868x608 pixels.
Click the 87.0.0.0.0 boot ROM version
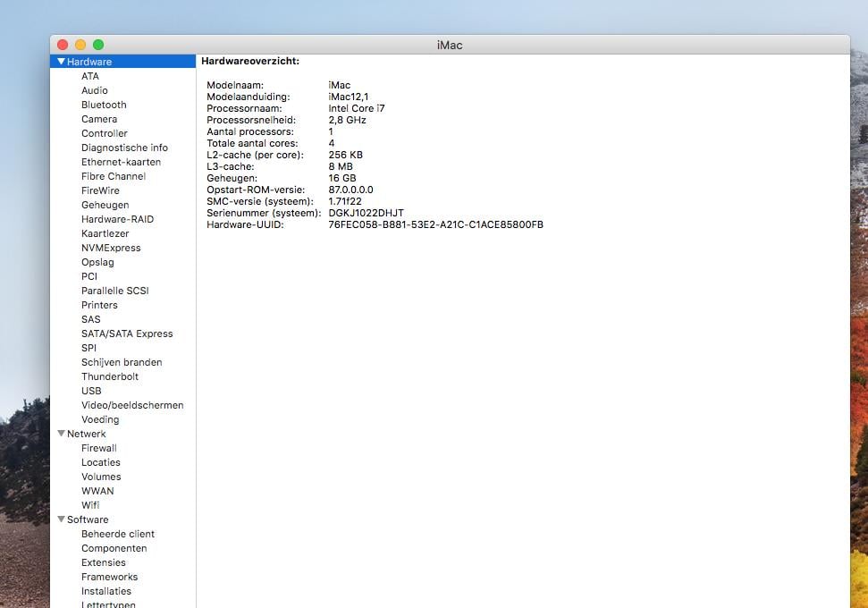click(x=350, y=190)
